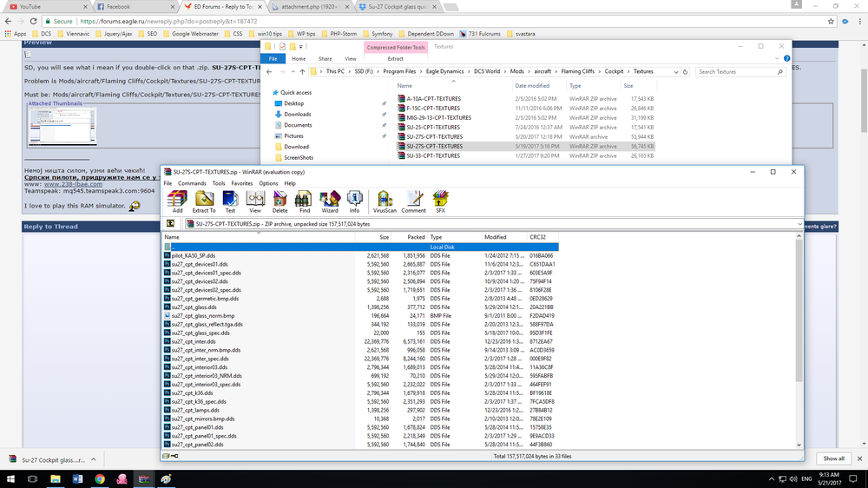Screen dimensions: 868x488
Task: Click in the Search Textures field
Action: (x=736, y=72)
